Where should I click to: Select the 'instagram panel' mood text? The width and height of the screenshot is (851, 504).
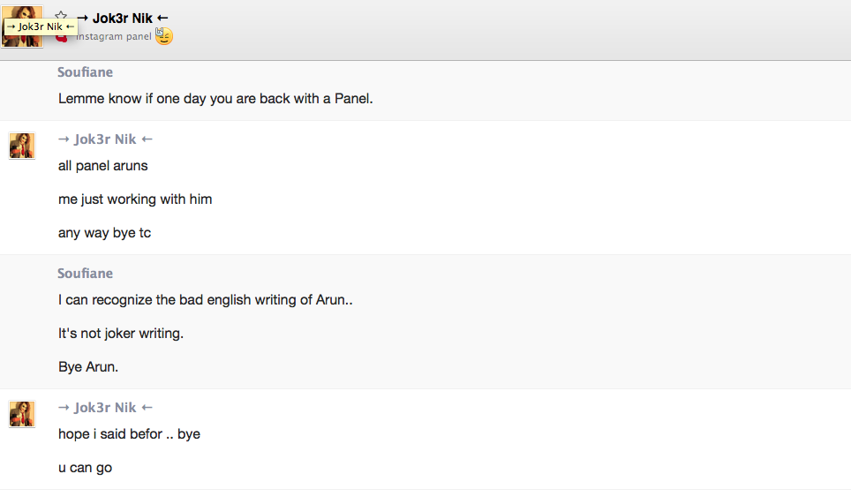(113, 36)
